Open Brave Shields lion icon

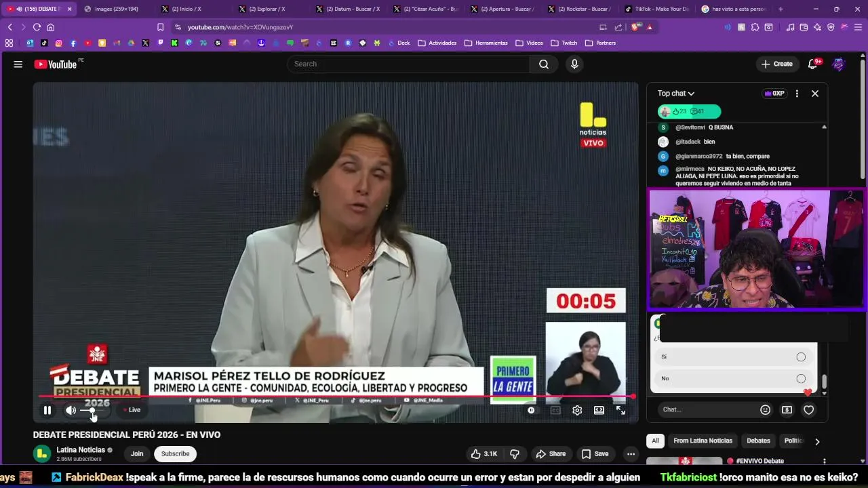[x=636, y=27]
